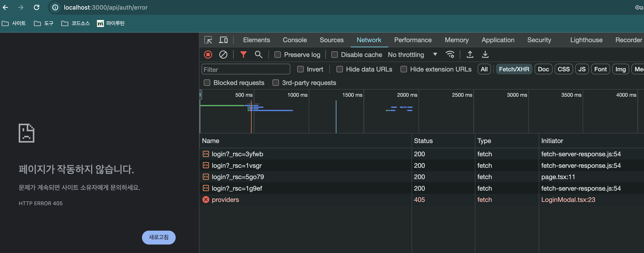Check the Invert filter checkbox

(x=300, y=69)
